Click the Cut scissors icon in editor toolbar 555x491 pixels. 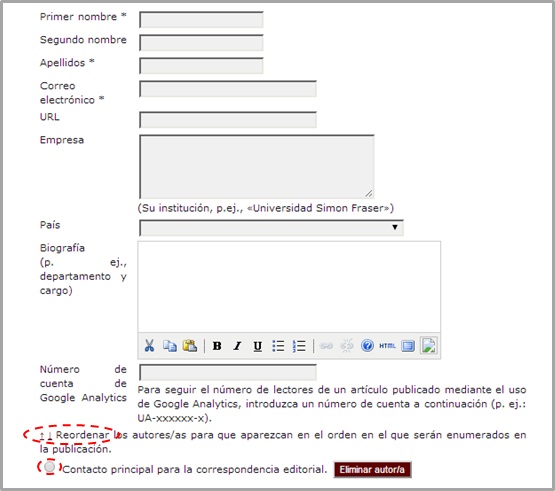click(149, 346)
